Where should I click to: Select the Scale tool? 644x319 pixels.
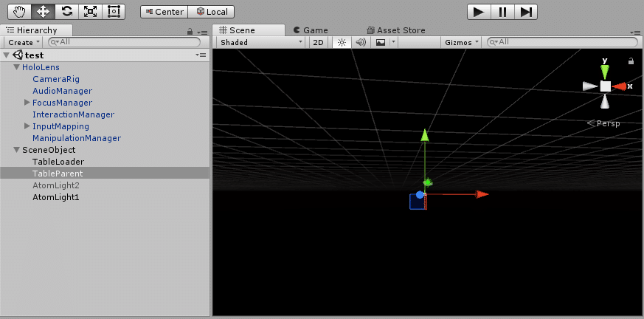89,12
